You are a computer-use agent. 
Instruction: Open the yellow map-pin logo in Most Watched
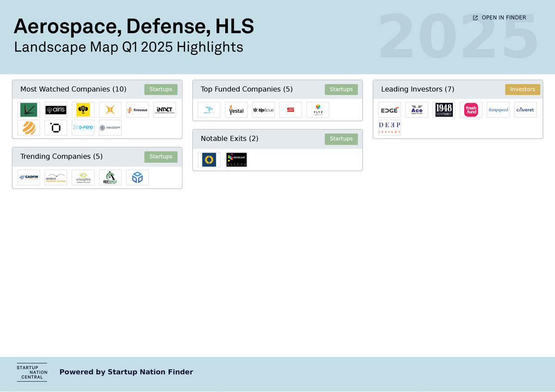tap(83, 110)
